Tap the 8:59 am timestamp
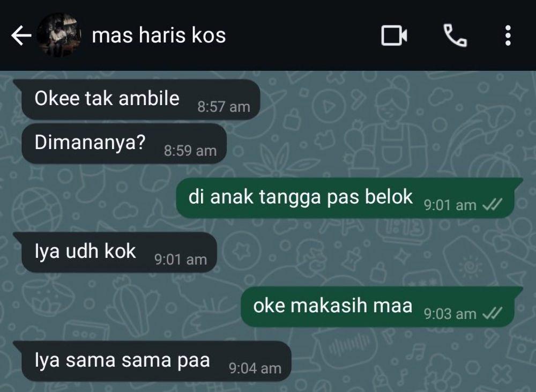 pos(190,151)
